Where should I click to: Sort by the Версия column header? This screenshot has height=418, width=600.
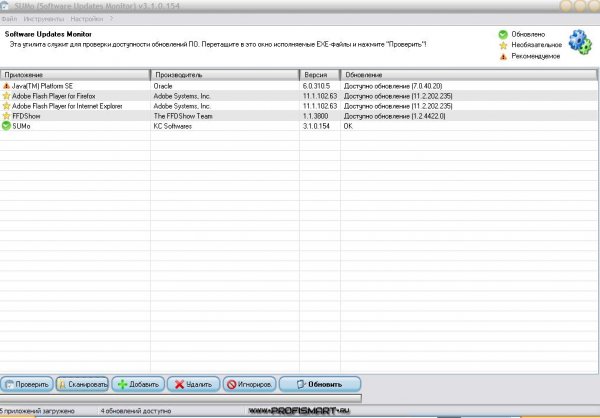320,75
